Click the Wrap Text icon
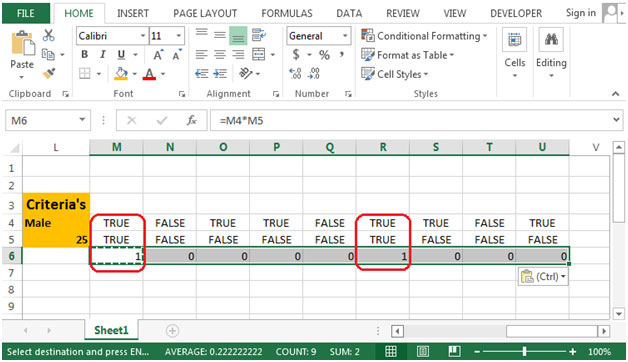The width and height of the screenshot is (628, 362). (x=259, y=35)
